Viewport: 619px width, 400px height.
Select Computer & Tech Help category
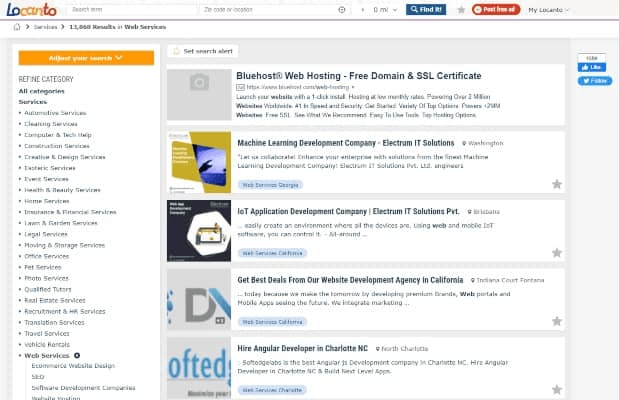(58, 135)
